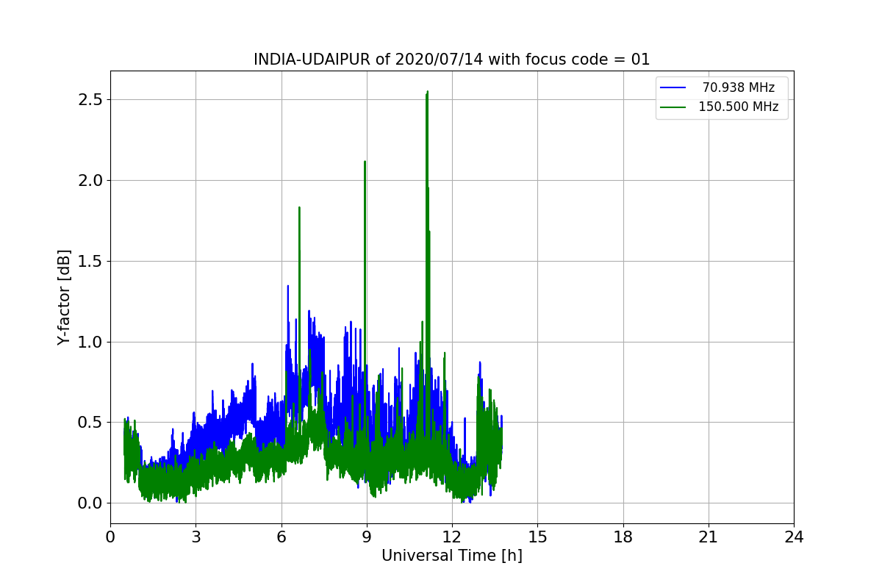The width and height of the screenshot is (882, 588).
Task: Click the green spike peaking near 2.1 dB
Action: click(365, 164)
